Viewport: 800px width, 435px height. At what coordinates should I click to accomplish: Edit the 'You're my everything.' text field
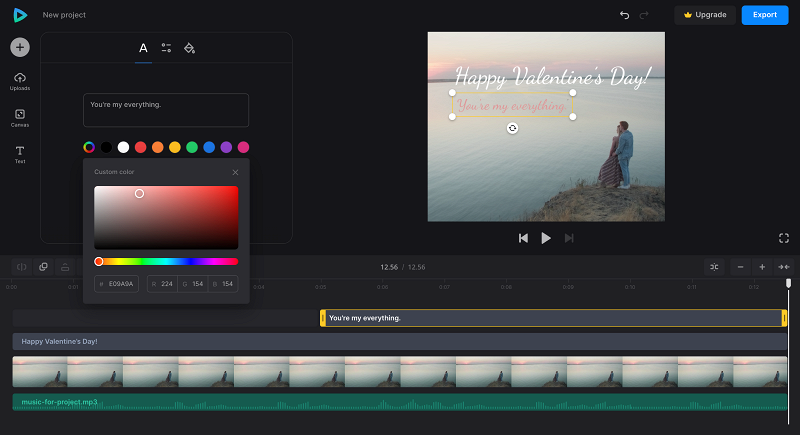click(166, 110)
